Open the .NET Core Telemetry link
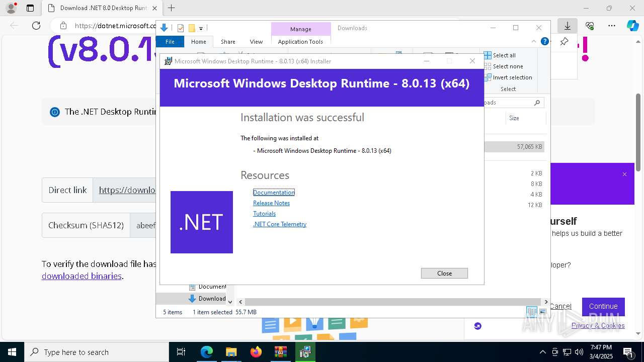 (280, 224)
